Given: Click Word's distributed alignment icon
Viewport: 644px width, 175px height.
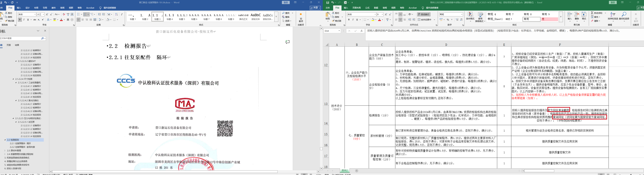Looking at the screenshot, I should (95, 19).
